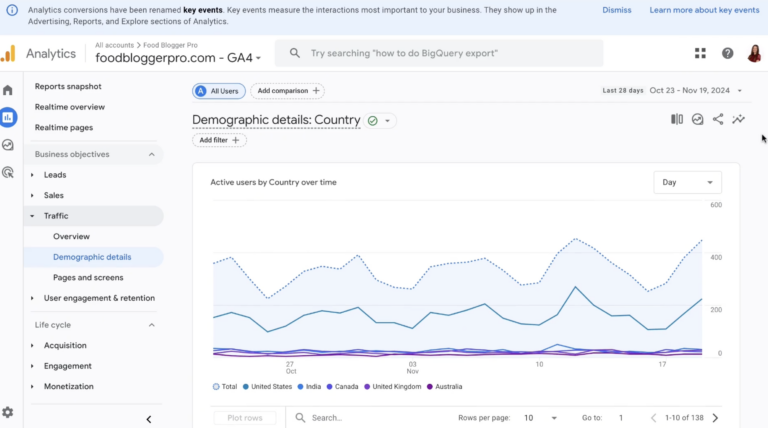Viewport: 768px width, 428px height.
Task: Expand the Sales tree item
Action: 32,195
